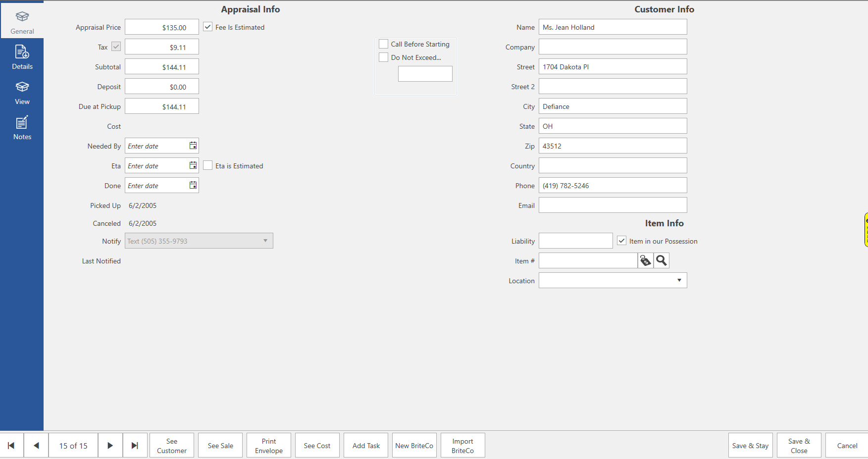Go to the previous record arrow
The width and height of the screenshot is (868, 459).
[x=36, y=445]
